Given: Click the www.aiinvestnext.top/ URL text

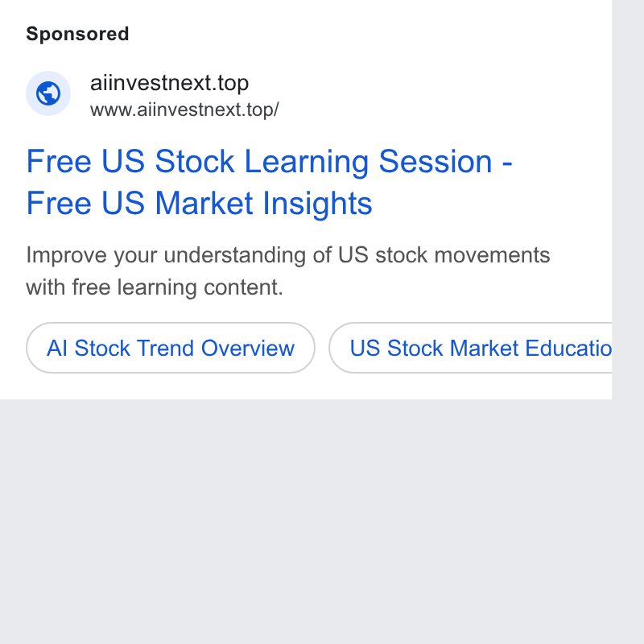Looking at the screenshot, I should click(184, 109).
